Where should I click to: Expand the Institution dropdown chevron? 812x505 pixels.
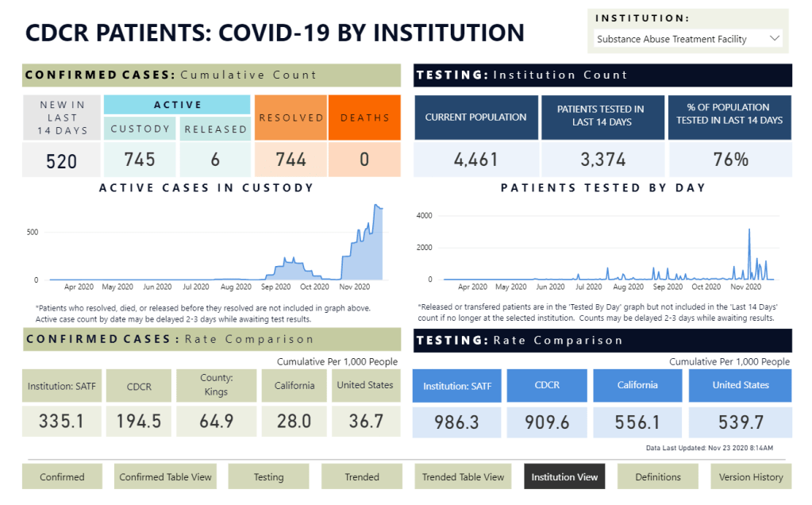[774, 39]
